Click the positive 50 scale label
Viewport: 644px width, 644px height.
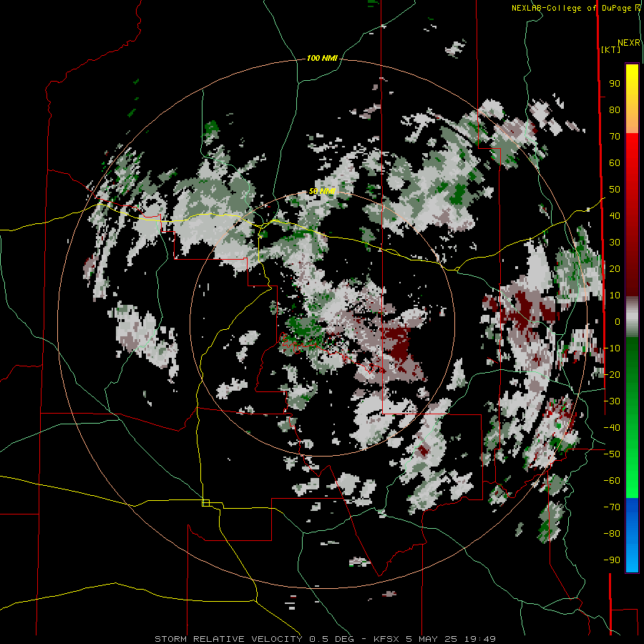[615, 190]
